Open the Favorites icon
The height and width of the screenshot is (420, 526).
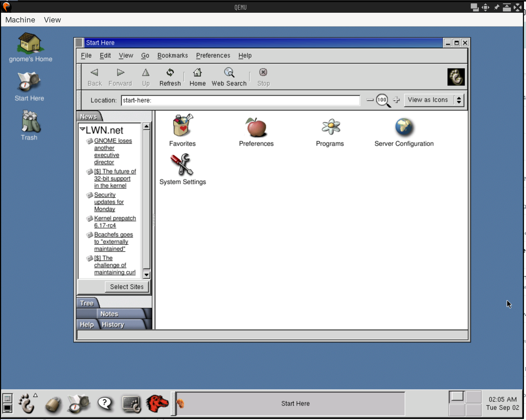pos(182,127)
